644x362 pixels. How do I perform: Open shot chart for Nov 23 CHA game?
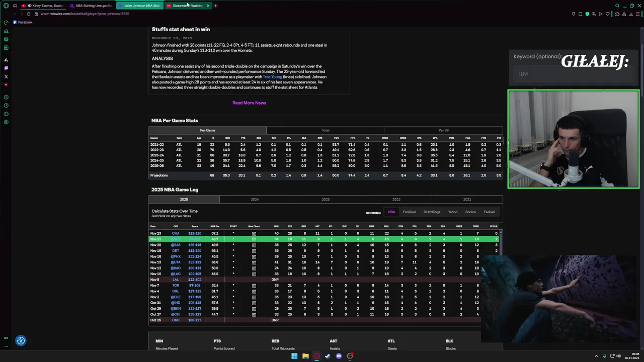click(254, 233)
